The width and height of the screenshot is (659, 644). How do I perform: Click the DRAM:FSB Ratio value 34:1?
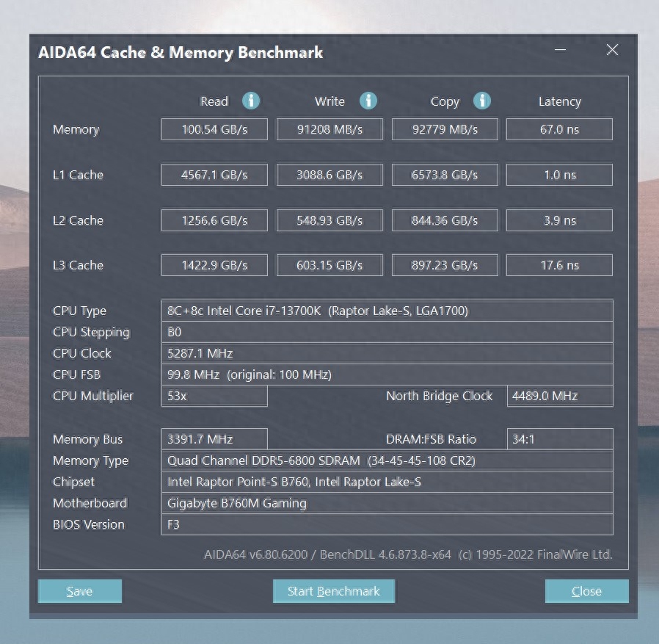[x=560, y=439]
